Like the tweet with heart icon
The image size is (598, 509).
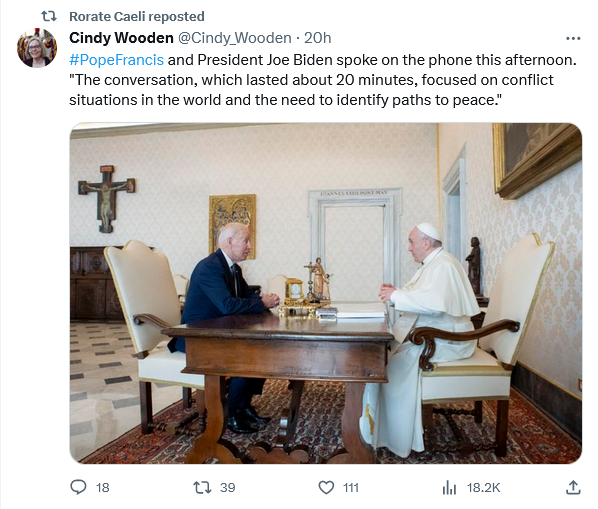[x=326, y=488]
